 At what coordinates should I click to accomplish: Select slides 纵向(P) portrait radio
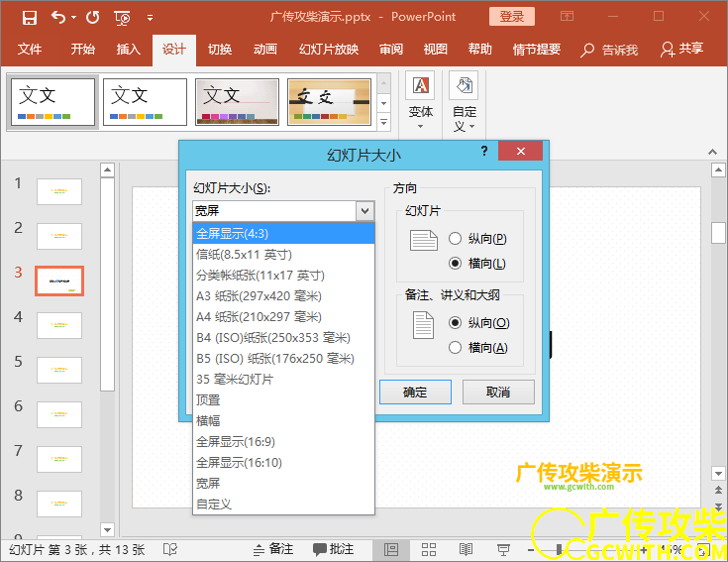pos(455,239)
